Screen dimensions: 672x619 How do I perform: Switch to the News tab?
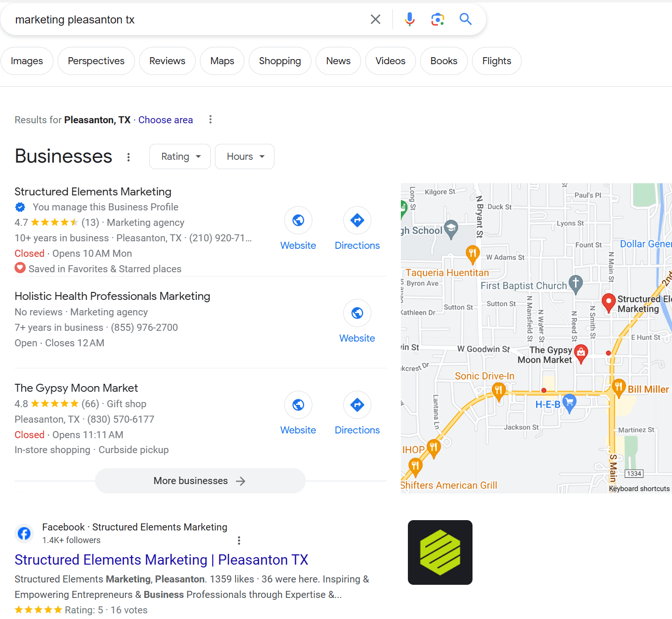point(338,61)
